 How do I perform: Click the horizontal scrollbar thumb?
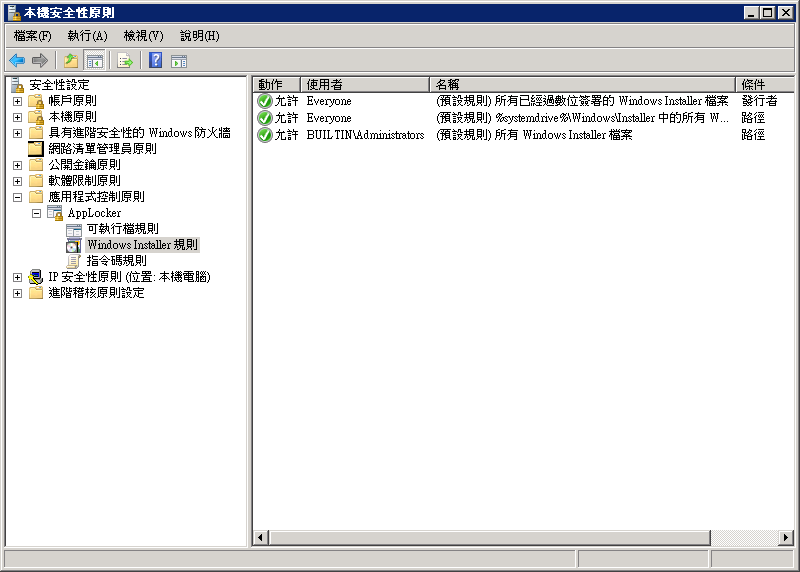(490, 537)
